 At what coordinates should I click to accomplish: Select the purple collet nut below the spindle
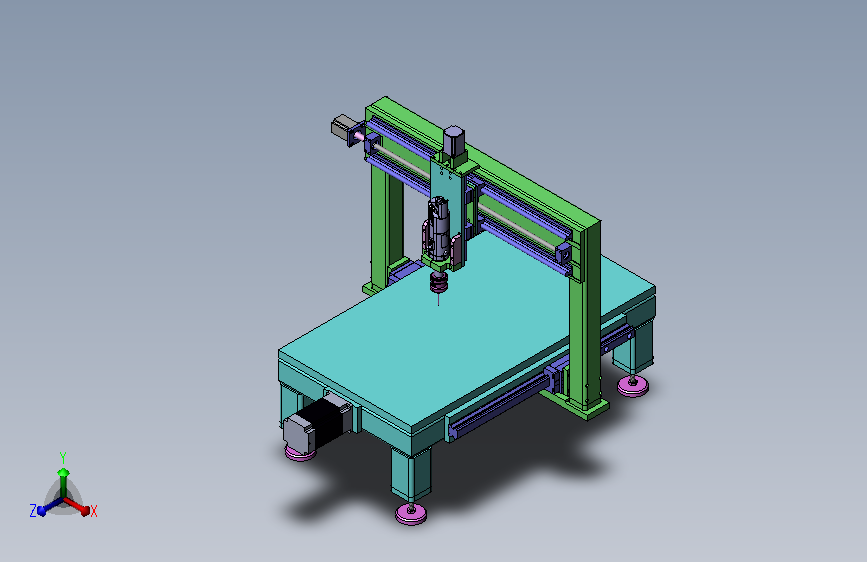point(439,282)
